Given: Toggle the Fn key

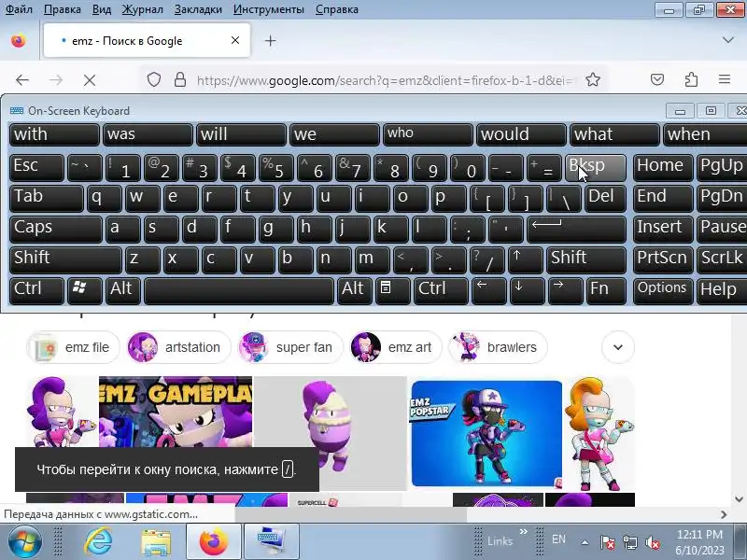Looking at the screenshot, I should 605,291.
